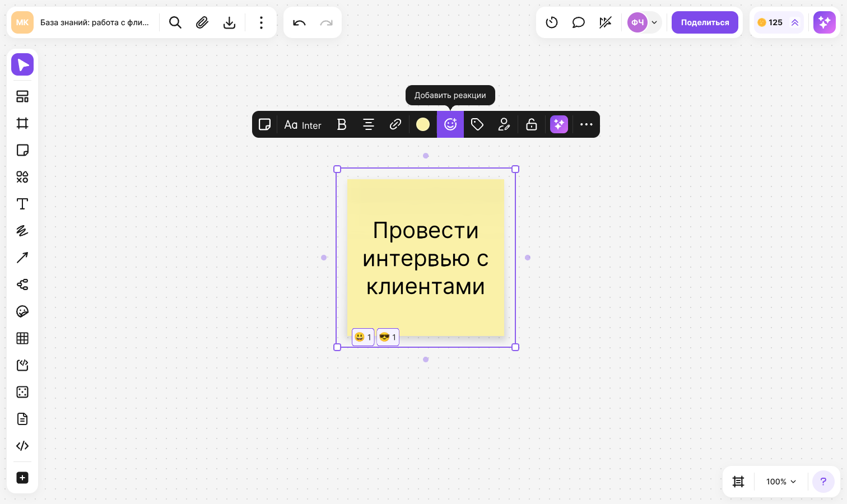Image resolution: width=847 pixels, height=504 pixels.
Task: Click the bottom-right resize handle of sticky
Action: tap(515, 347)
